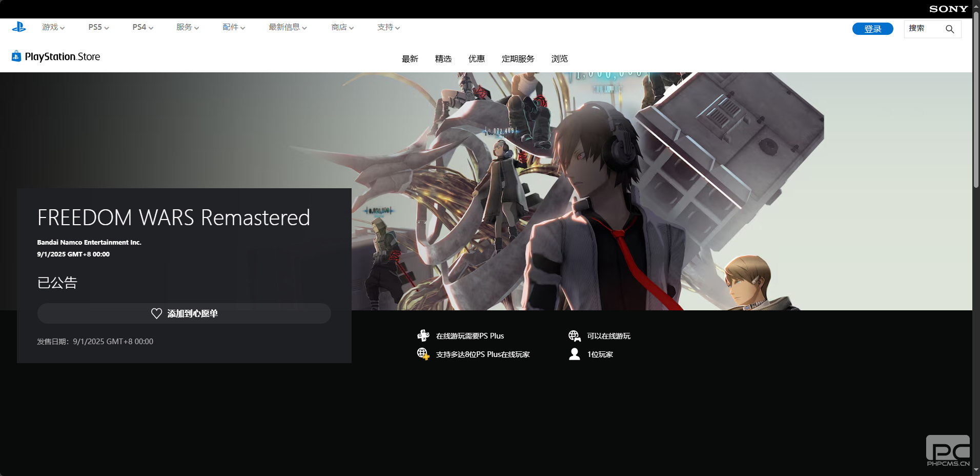Click the 发售日期 release date line

(x=95, y=342)
